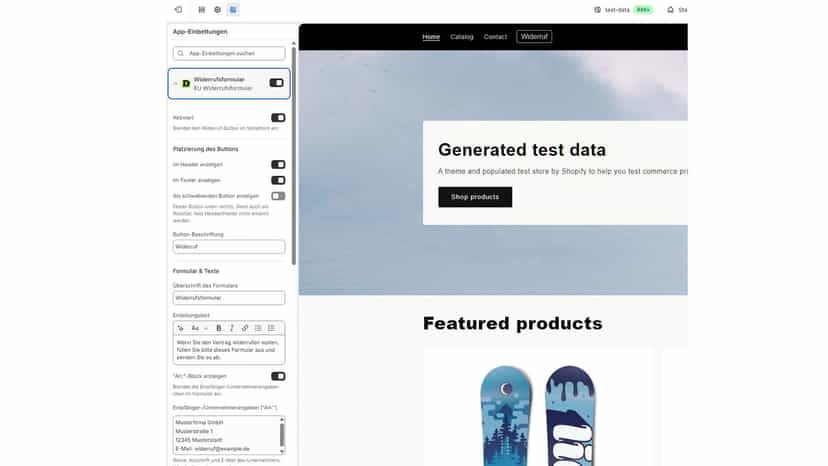The height and width of the screenshot is (466, 828).
Task: Insert a link with the link icon
Action: (x=245, y=328)
